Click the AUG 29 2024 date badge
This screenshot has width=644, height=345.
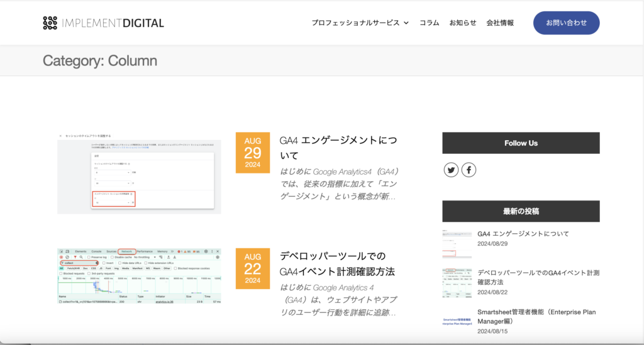pyautogui.click(x=253, y=153)
